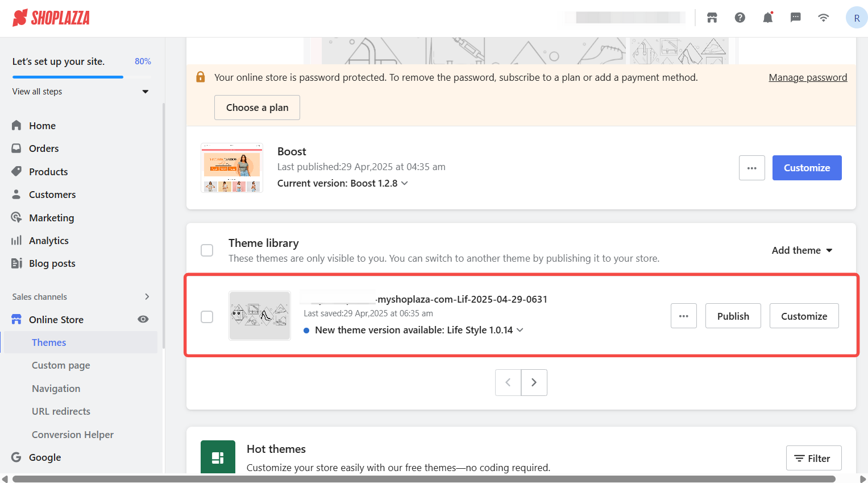Open the storefront icon in the header

(712, 18)
